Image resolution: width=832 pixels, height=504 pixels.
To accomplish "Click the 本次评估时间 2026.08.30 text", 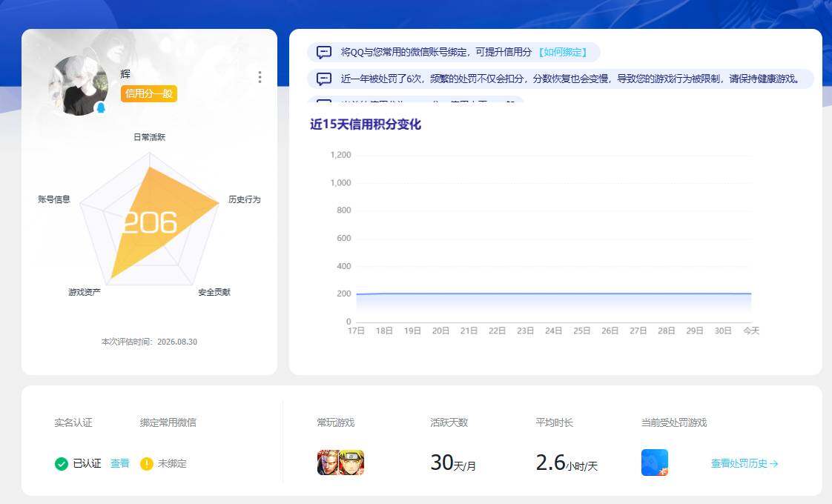I will 149,342.
